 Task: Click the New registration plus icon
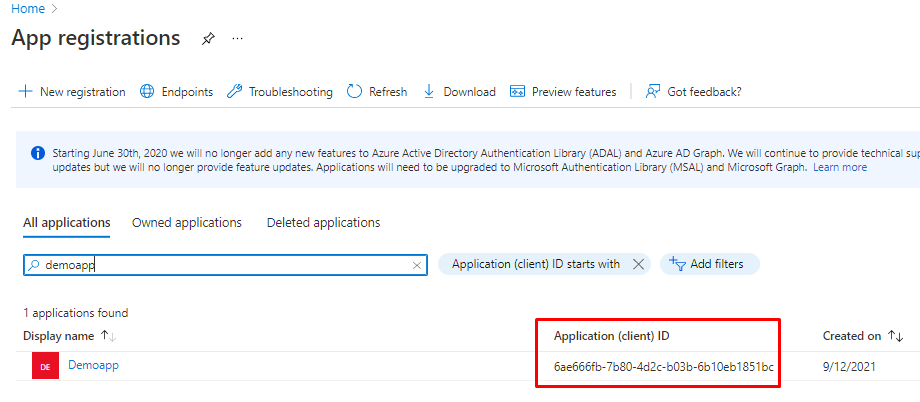[25, 92]
